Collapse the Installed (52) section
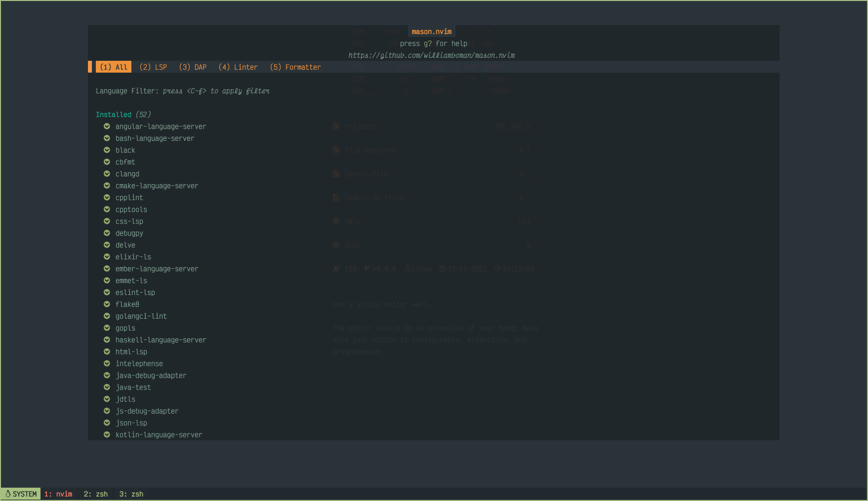 pos(124,115)
